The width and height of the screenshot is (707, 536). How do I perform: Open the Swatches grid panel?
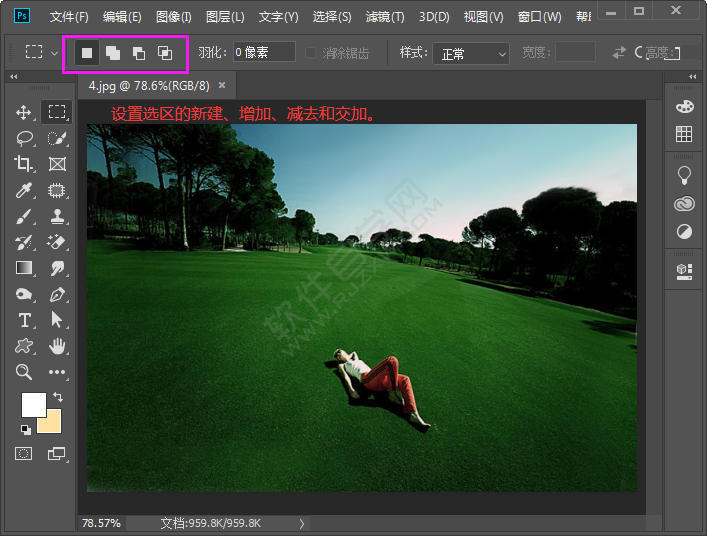click(x=684, y=134)
